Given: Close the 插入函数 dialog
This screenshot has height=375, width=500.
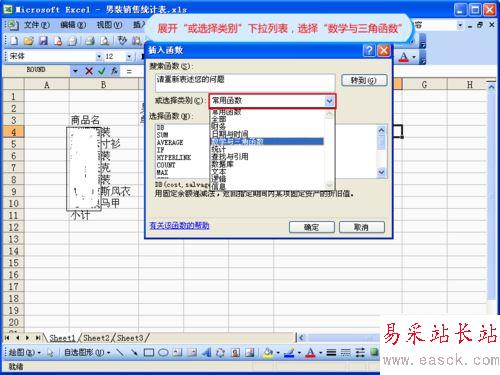Looking at the screenshot, I should click(384, 50).
